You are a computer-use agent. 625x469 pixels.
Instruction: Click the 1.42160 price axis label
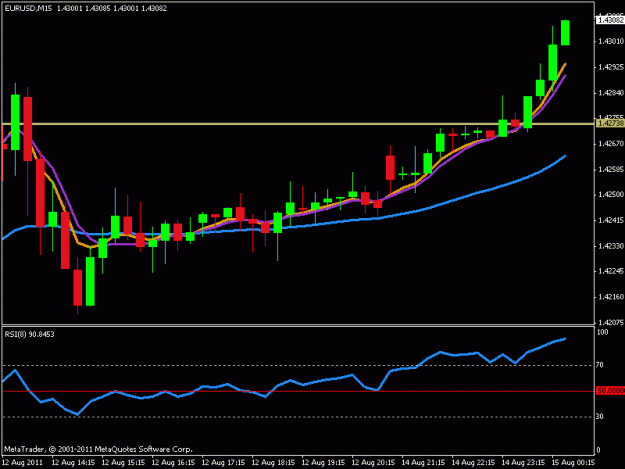coord(611,297)
